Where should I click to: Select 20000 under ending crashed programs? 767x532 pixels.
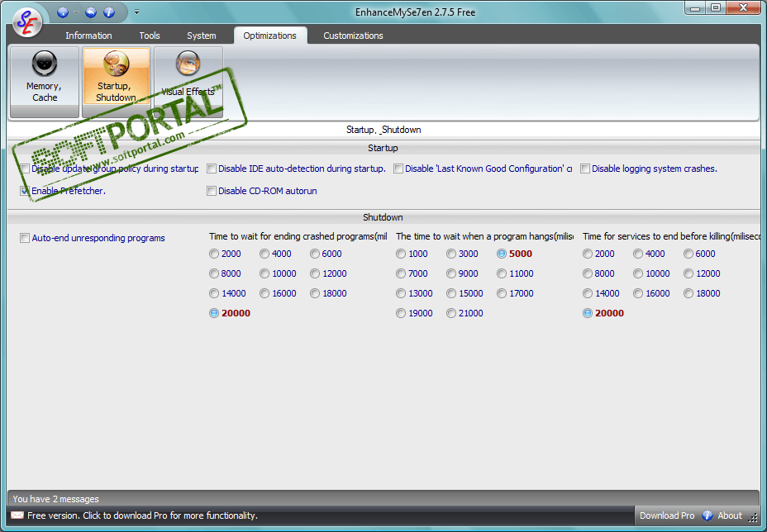[x=230, y=313]
